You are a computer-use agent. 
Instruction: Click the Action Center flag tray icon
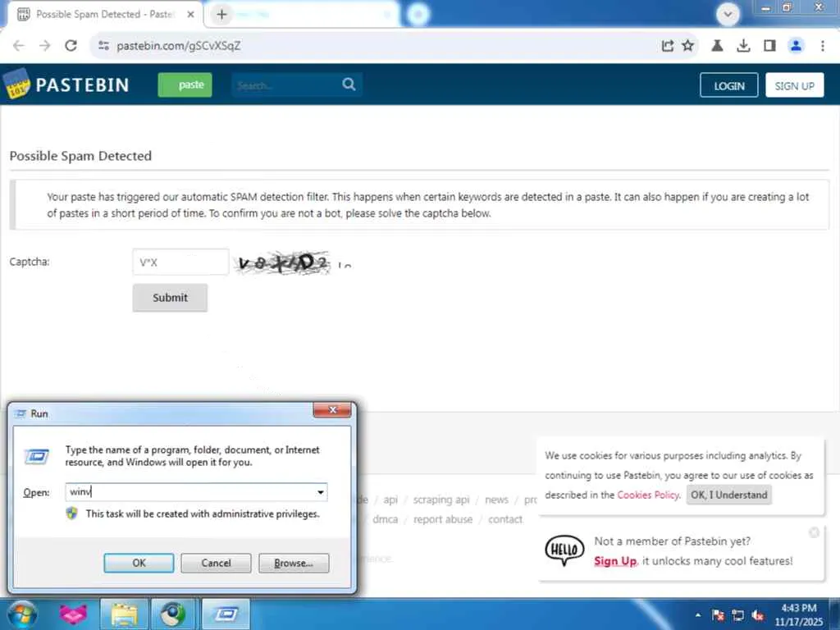pyautogui.click(x=718, y=615)
